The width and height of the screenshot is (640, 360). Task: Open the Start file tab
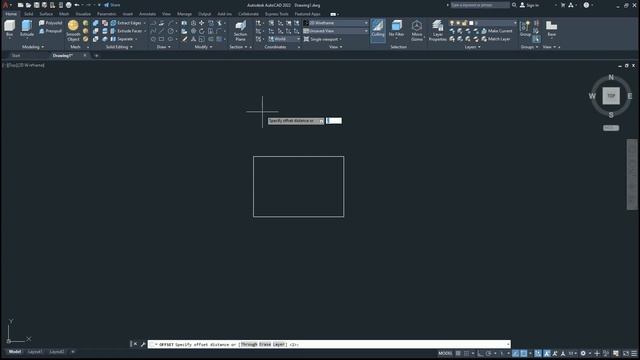point(16,56)
